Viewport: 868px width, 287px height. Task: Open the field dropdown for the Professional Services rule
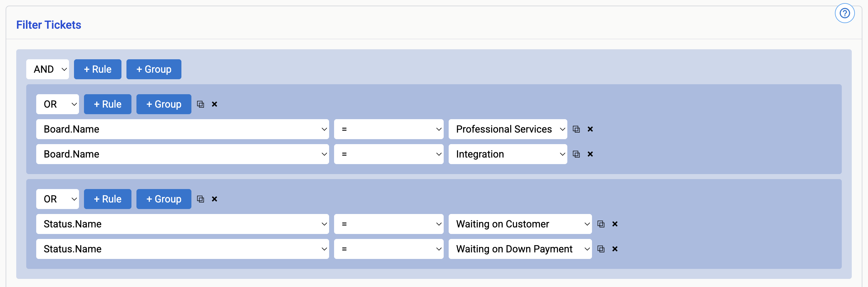(183, 129)
